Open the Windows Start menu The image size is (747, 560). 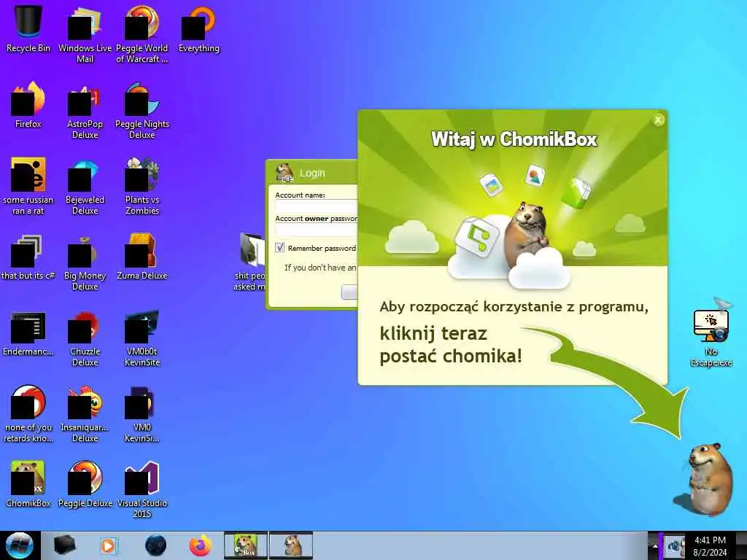coord(19,545)
